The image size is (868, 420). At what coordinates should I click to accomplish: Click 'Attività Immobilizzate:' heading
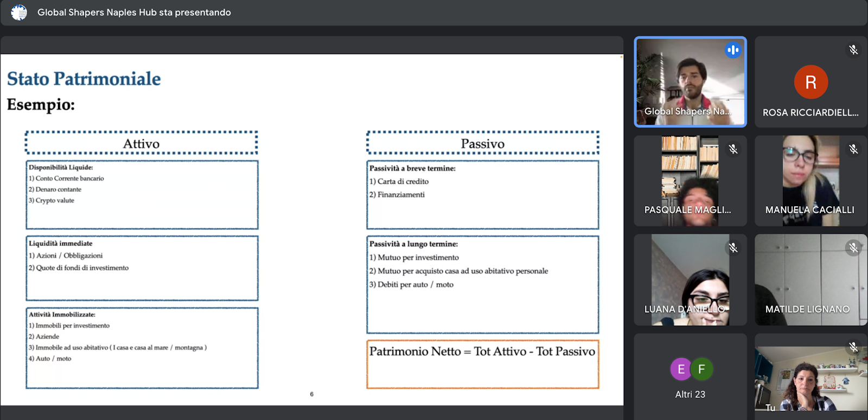point(62,314)
